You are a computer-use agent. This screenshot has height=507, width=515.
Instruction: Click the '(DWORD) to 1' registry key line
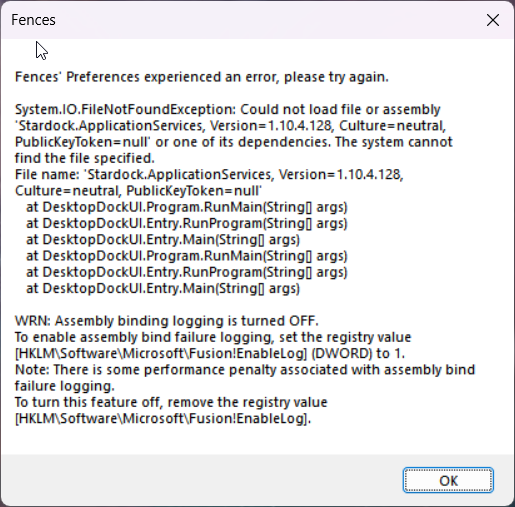(210, 353)
